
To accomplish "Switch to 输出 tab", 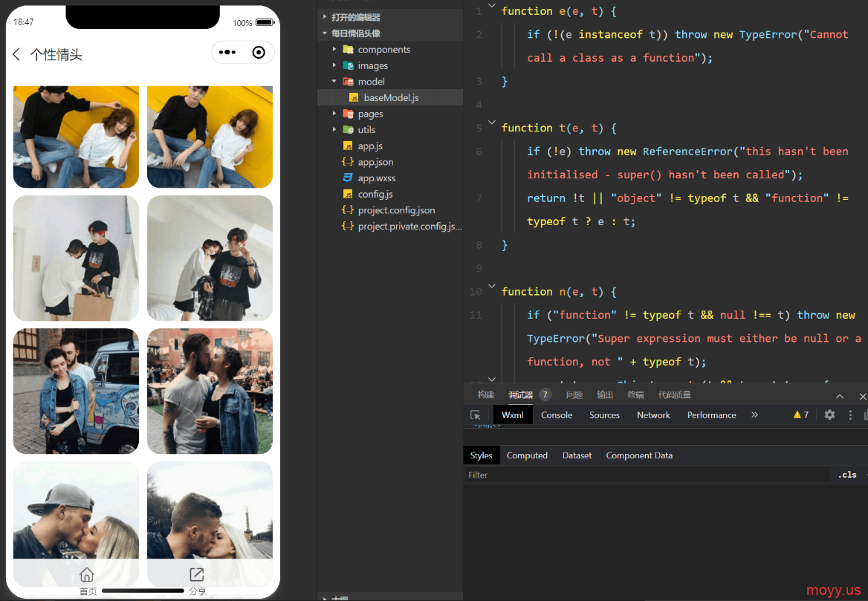I will [x=605, y=394].
